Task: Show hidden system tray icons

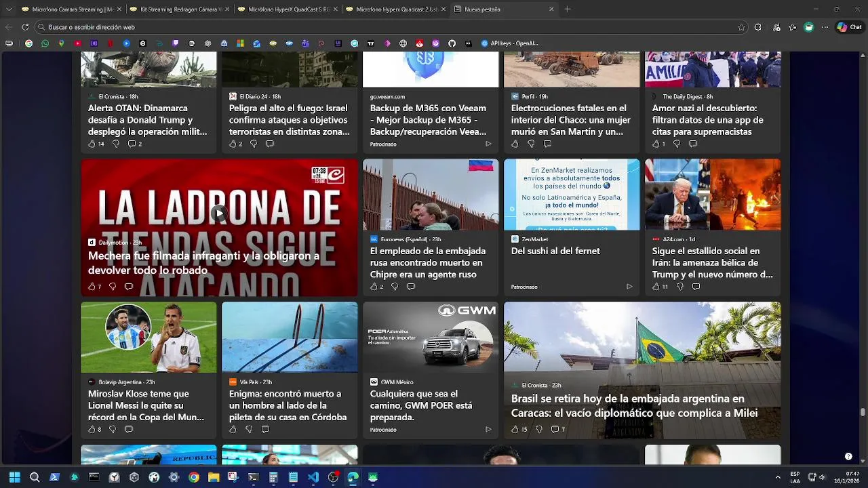Action: click(778, 477)
